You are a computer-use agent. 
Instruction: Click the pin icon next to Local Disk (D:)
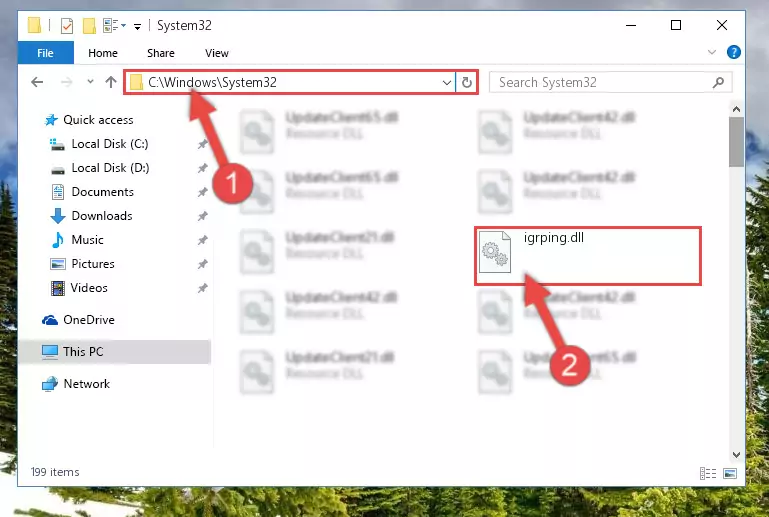click(203, 168)
